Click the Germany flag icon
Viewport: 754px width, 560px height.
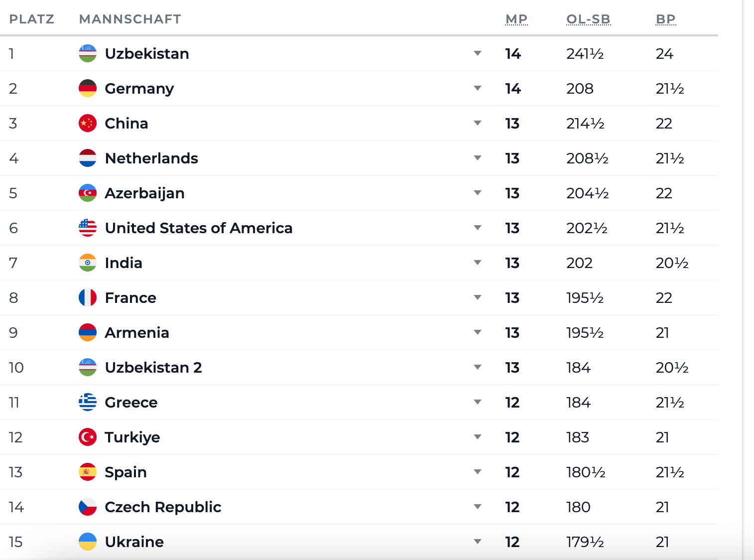(88, 88)
